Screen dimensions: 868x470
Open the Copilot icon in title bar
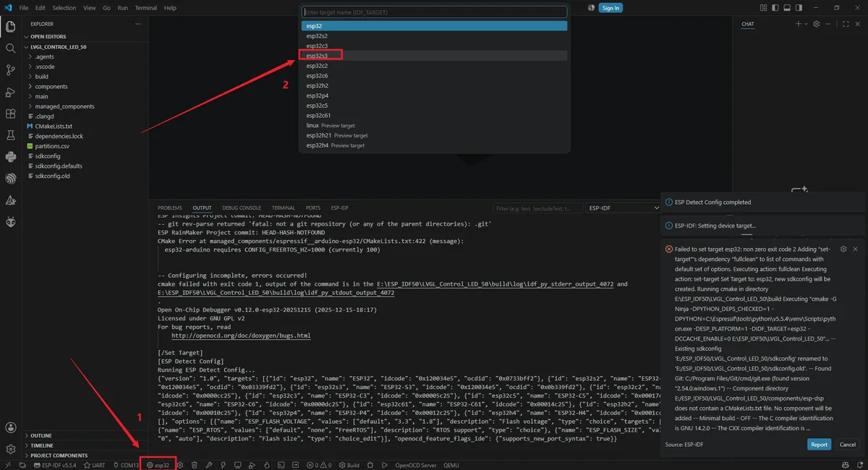(591, 8)
